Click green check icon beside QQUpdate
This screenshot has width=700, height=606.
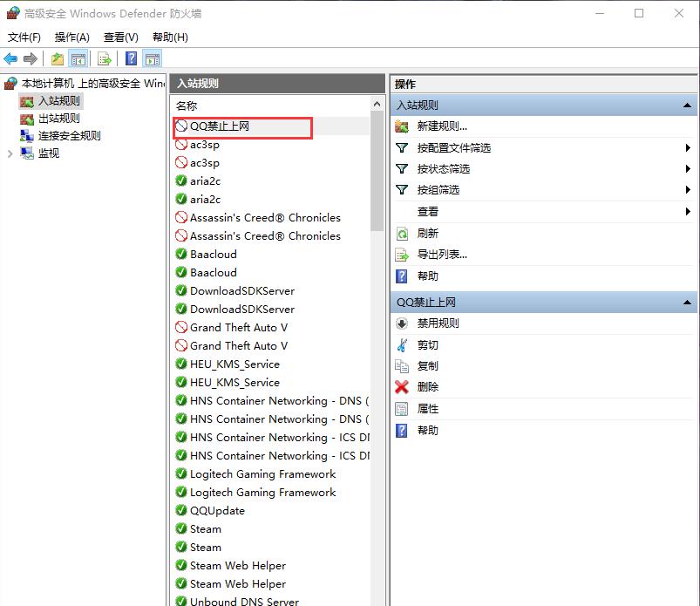[181, 510]
